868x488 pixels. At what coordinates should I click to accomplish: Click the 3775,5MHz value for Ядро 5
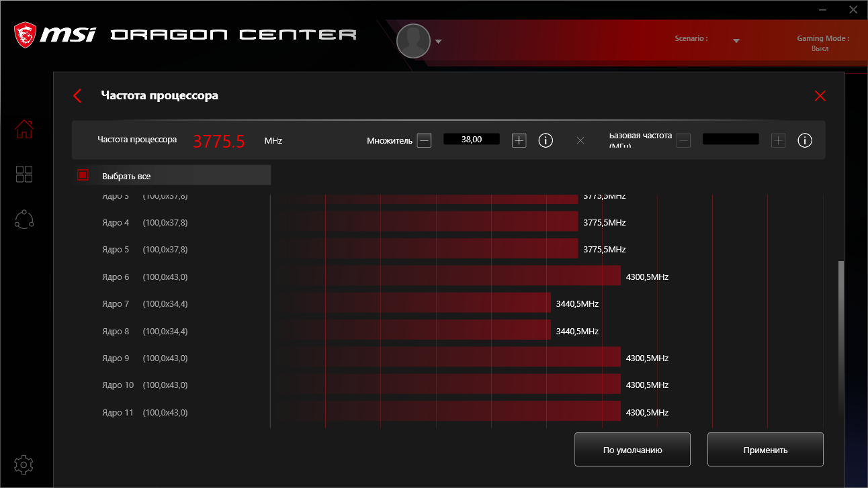pos(605,249)
